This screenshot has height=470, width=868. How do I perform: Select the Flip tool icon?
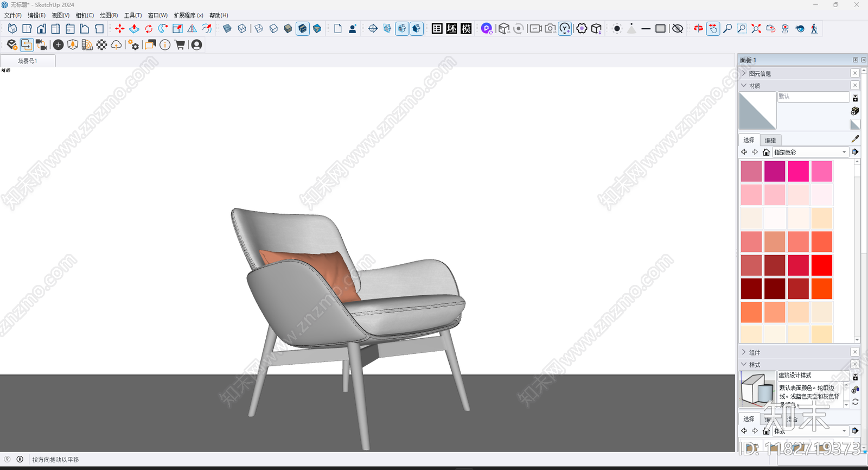[192, 28]
